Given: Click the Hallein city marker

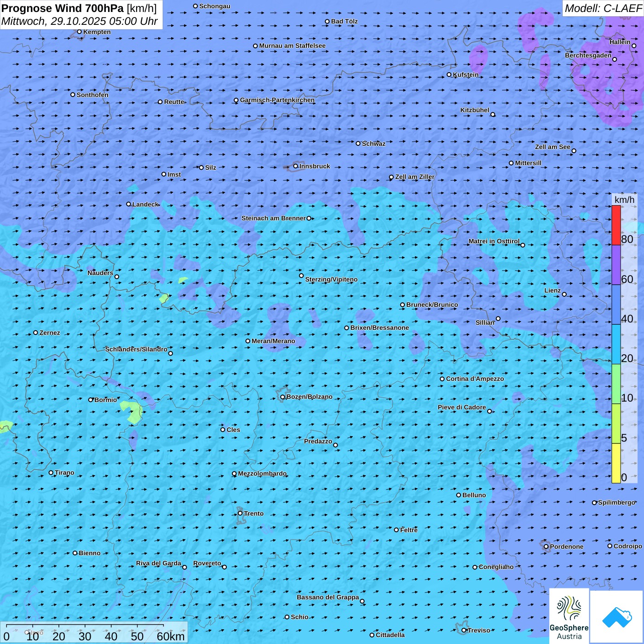Looking at the screenshot, I should click(x=634, y=46).
